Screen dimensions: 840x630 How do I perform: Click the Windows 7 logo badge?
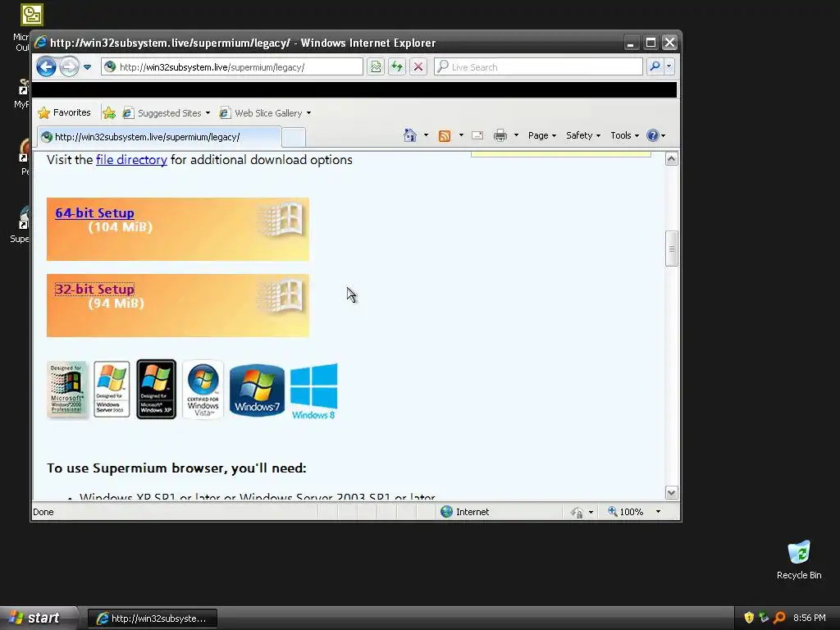pos(257,390)
